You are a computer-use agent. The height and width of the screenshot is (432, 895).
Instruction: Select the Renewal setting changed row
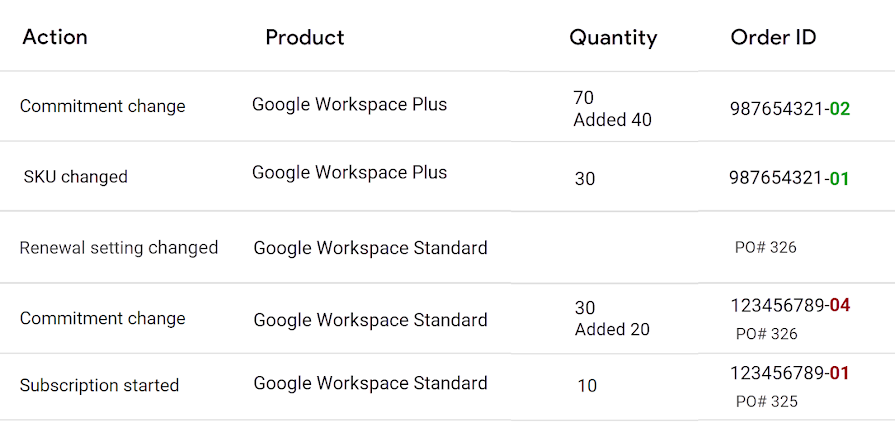[x=448, y=247]
